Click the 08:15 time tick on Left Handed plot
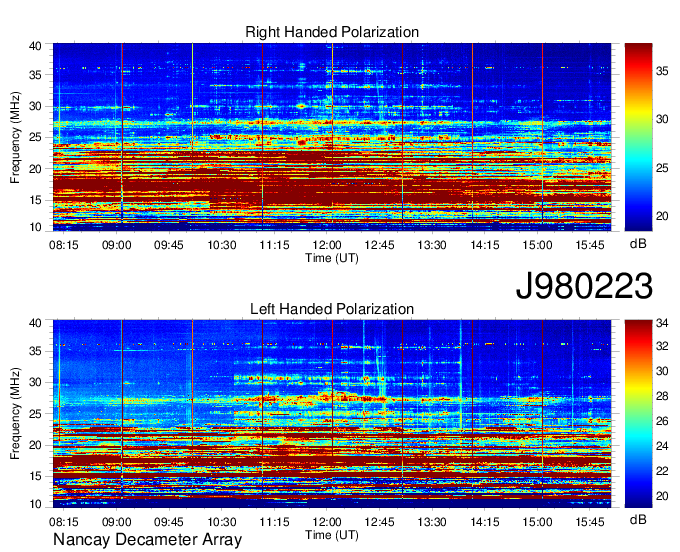The image size is (680, 552). pos(64,522)
